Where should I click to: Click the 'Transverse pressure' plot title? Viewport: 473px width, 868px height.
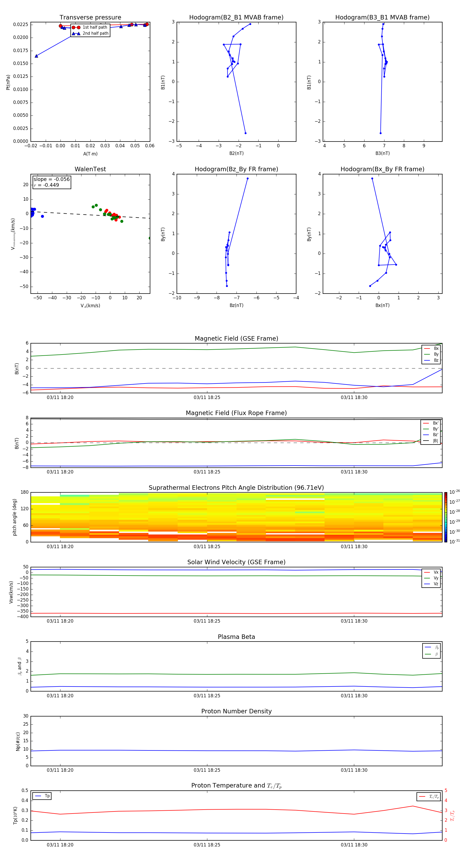point(90,18)
